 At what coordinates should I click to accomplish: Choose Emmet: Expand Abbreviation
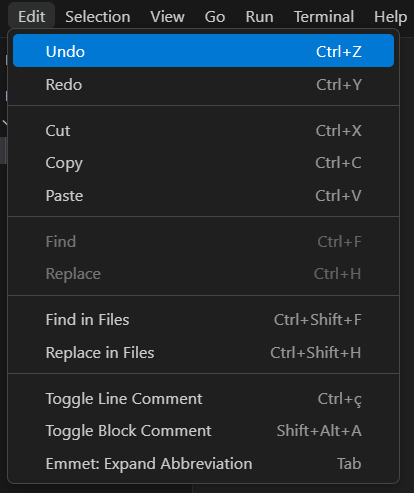click(203, 463)
